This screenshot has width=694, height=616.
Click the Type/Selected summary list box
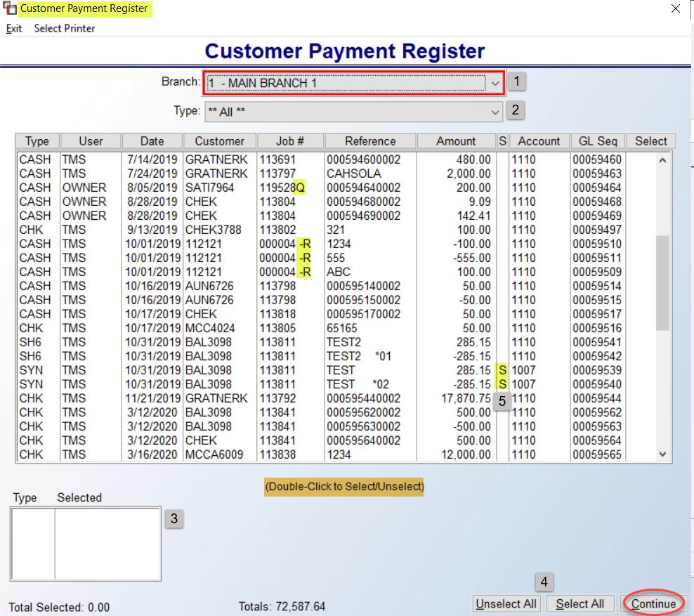[x=84, y=541]
